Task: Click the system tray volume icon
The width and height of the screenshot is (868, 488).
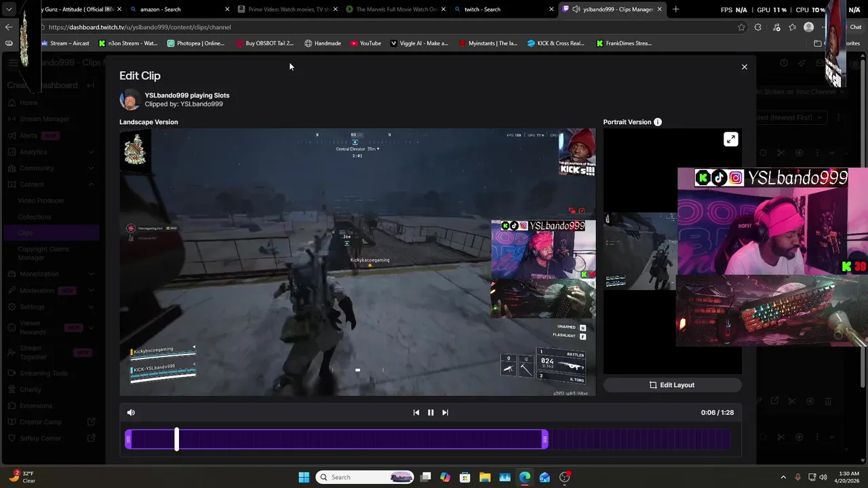Action: click(x=823, y=477)
